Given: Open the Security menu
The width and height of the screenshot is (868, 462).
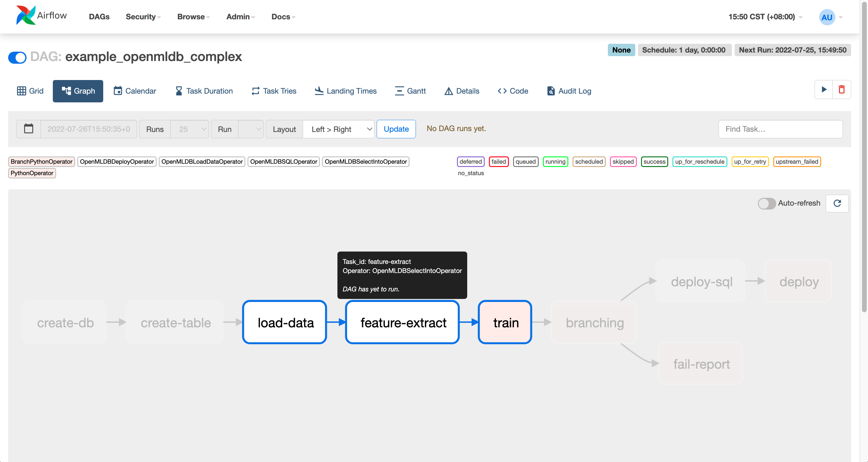Looking at the screenshot, I should pos(142,17).
